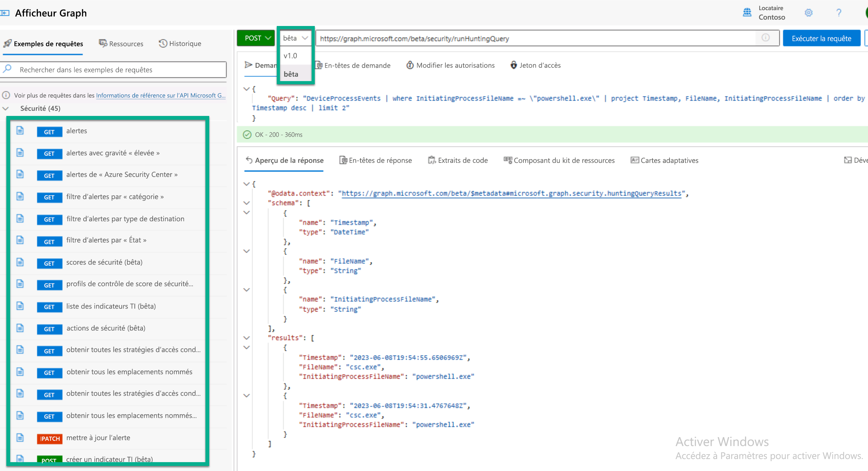Click the 'OK - 200 - 360ms' status text

(279, 135)
